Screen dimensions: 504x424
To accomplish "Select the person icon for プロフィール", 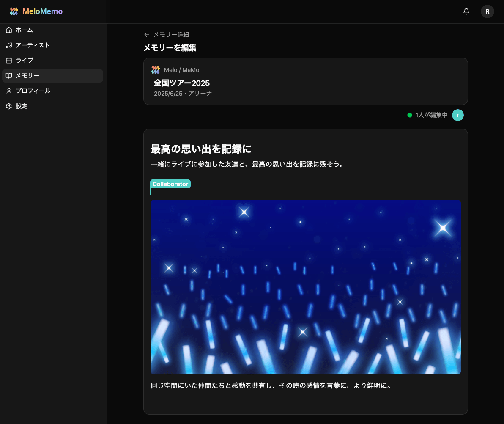I will point(8,91).
